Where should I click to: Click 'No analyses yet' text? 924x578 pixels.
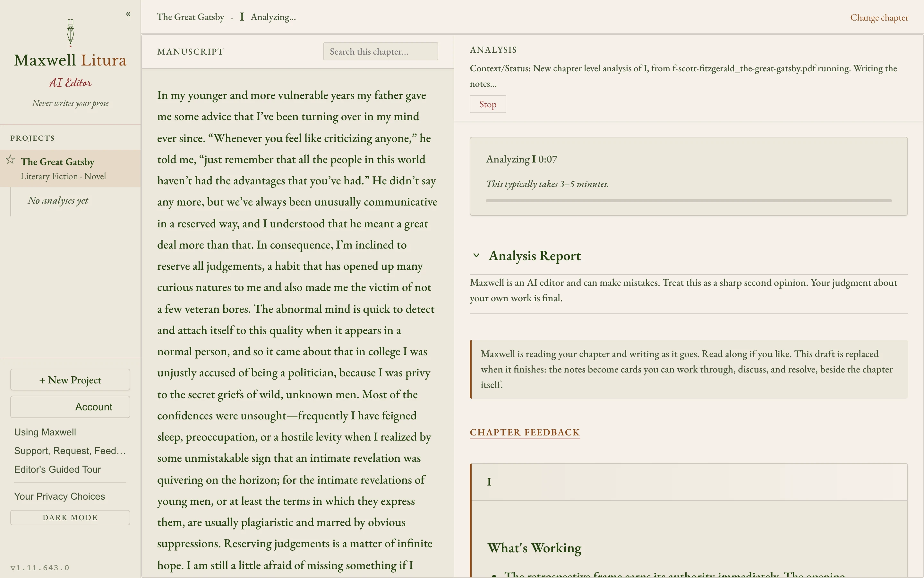[x=58, y=200]
